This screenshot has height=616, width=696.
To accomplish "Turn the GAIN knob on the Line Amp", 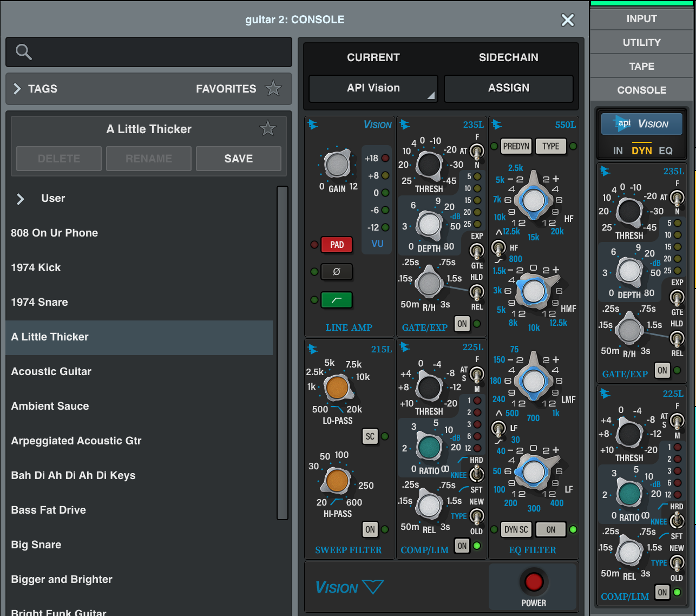I will (x=337, y=165).
